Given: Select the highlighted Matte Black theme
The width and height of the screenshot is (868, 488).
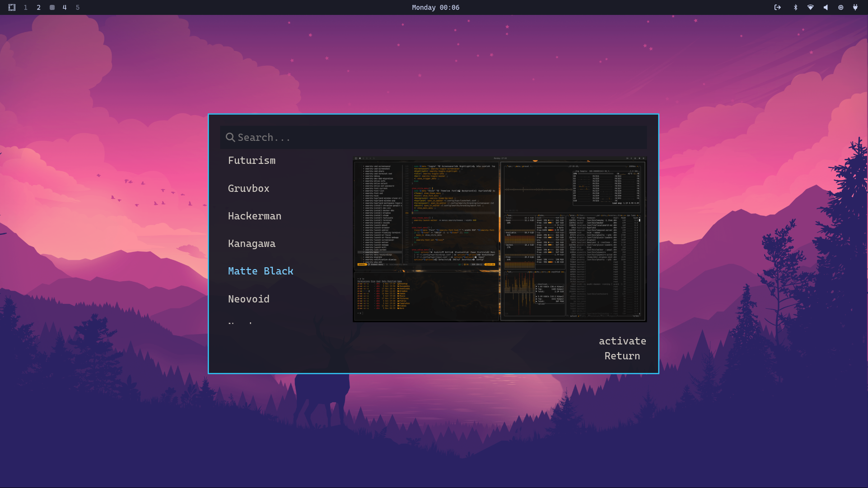Looking at the screenshot, I should point(261,271).
